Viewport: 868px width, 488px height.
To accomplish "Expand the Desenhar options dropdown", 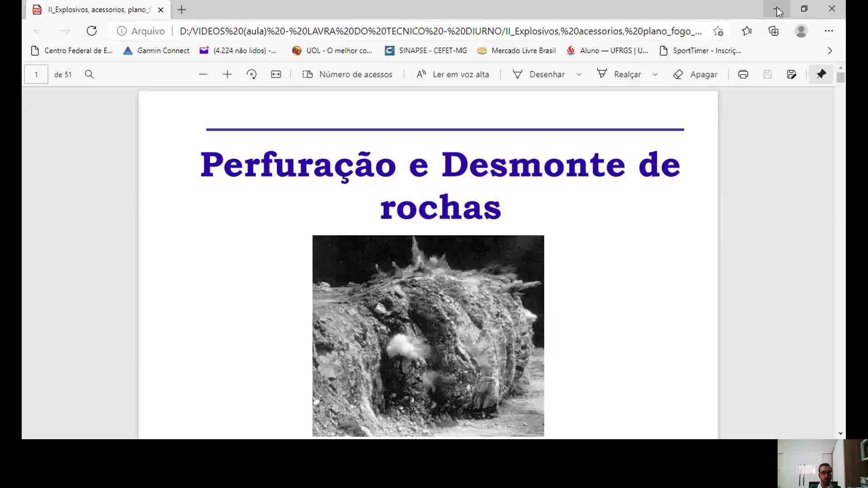I will click(579, 75).
